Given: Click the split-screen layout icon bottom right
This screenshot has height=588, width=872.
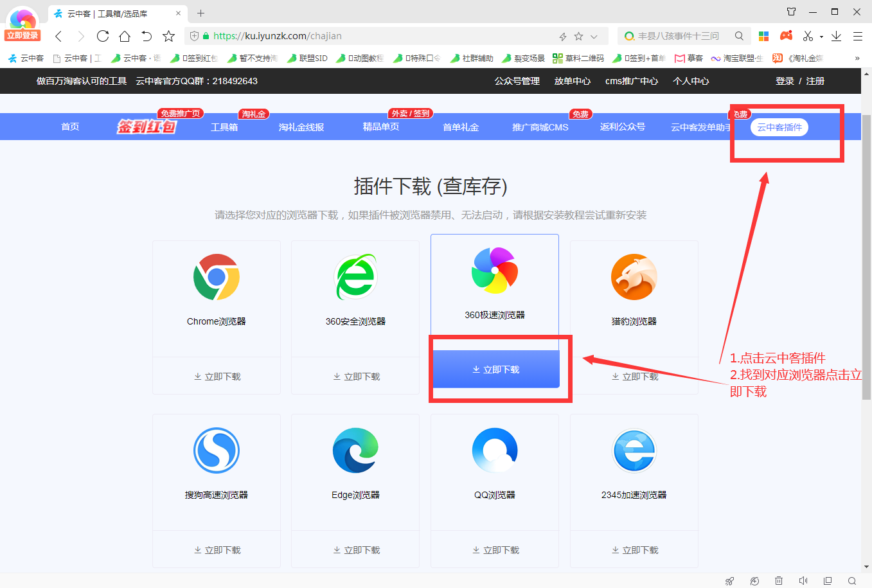Looking at the screenshot, I should pyautogui.click(x=829, y=580).
